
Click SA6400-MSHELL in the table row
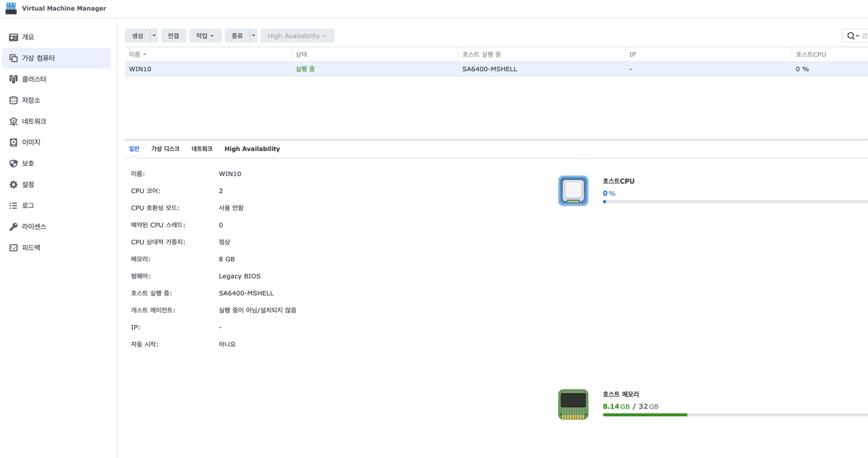490,69
